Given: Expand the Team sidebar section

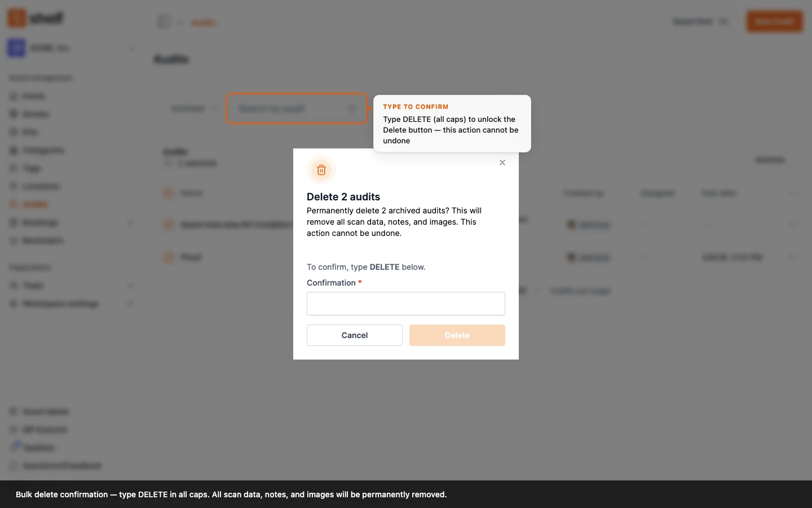Looking at the screenshot, I should [x=130, y=286].
